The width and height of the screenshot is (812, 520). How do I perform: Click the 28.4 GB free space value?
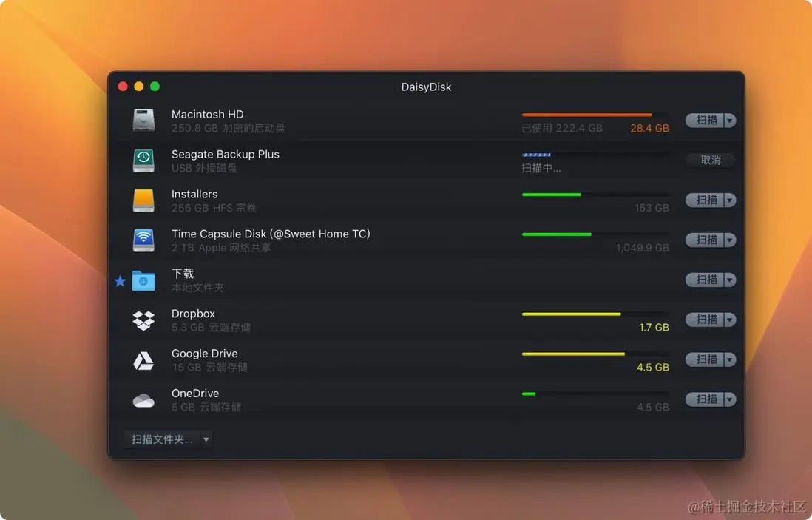(x=649, y=128)
